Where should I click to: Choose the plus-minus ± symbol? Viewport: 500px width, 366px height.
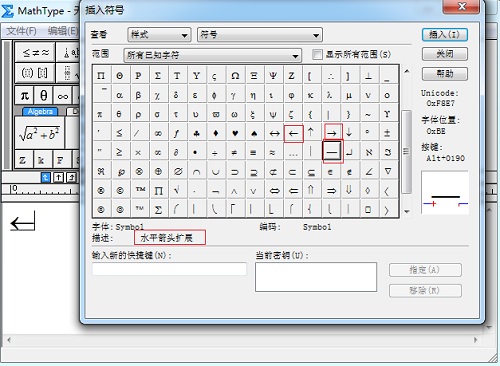coord(387,133)
